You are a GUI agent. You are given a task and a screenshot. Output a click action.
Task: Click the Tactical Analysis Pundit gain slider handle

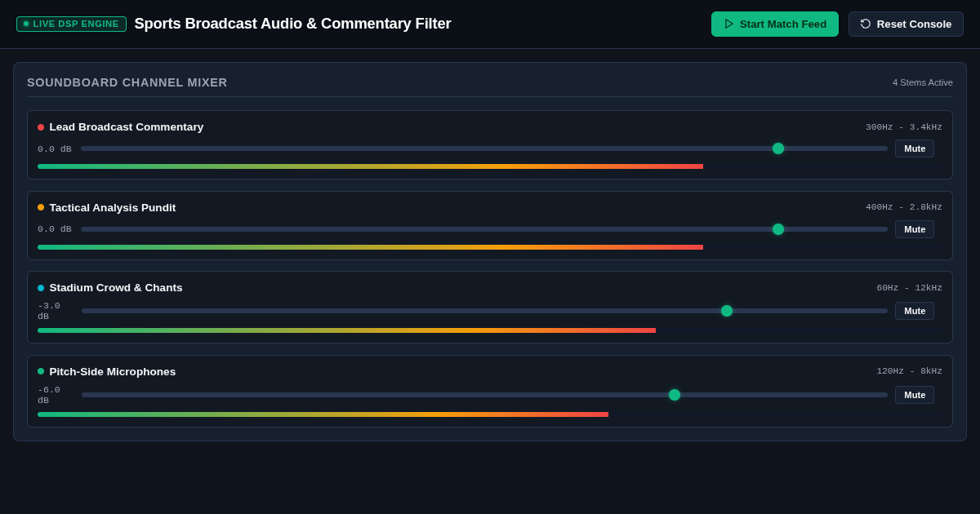(x=778, y=229)
